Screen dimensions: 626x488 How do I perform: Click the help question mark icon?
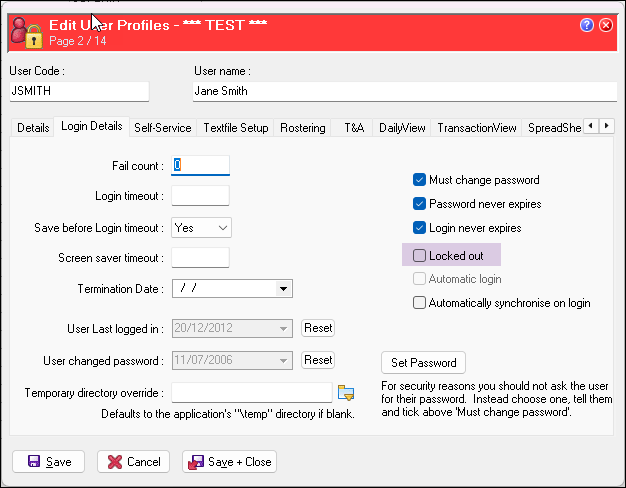(x=587, y=24)
